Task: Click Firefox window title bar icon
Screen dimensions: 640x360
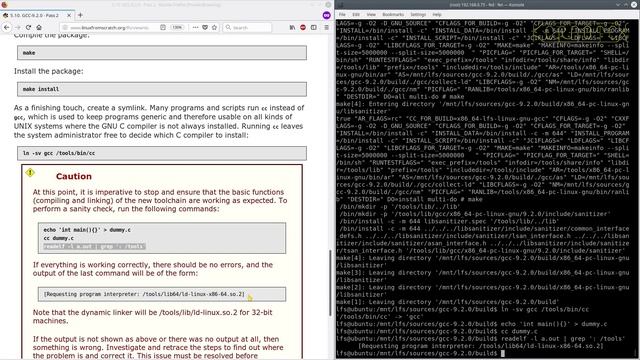Action: point(4,4)
